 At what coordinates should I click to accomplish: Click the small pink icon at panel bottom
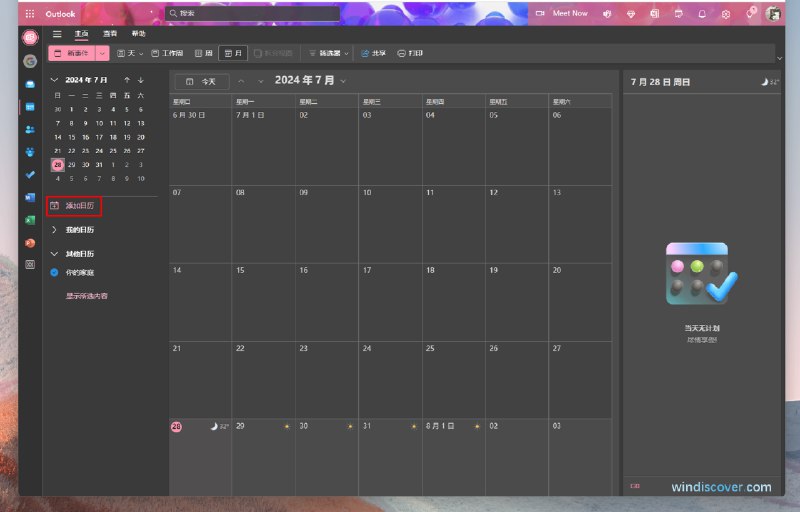(635, 486)
